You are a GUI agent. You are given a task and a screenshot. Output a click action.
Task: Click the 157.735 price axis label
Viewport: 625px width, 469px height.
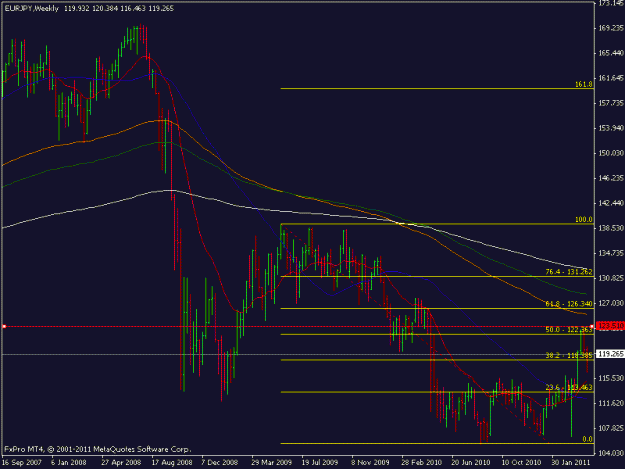pyautogui.click(x=611, y=103)
